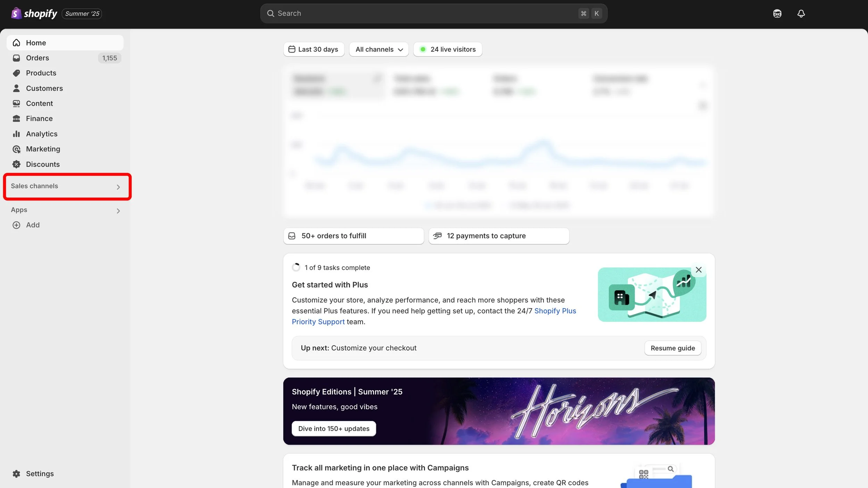Open the Sidekick assistant icon

pos(777,14)
